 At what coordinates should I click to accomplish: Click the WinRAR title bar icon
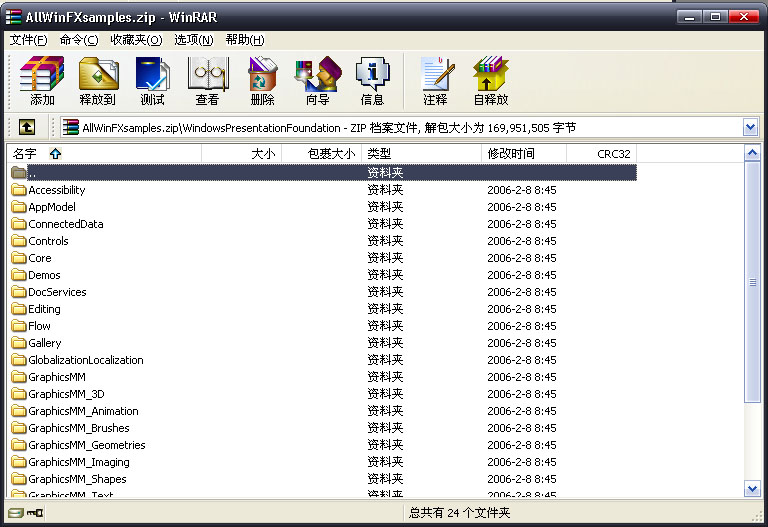click(13, 17)
